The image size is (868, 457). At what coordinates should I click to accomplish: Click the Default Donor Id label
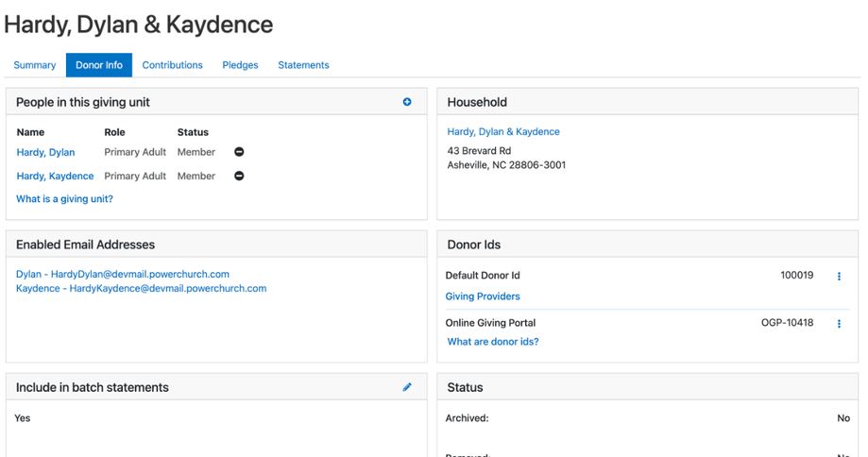point(483,276)
